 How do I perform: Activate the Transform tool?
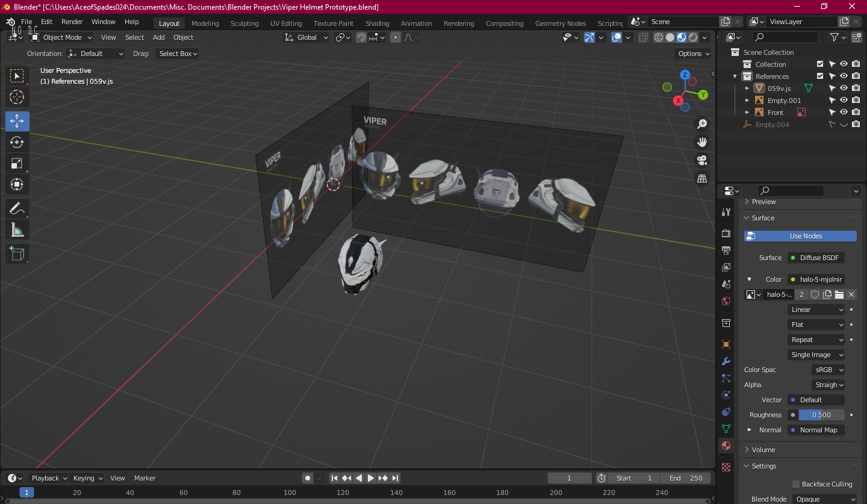pos(17,184)
